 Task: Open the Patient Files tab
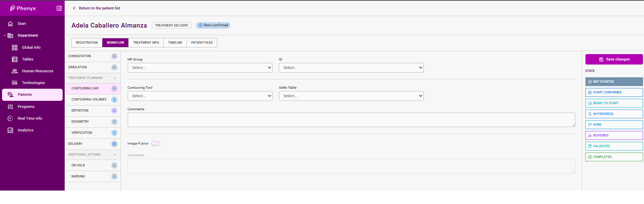[202, 43]
